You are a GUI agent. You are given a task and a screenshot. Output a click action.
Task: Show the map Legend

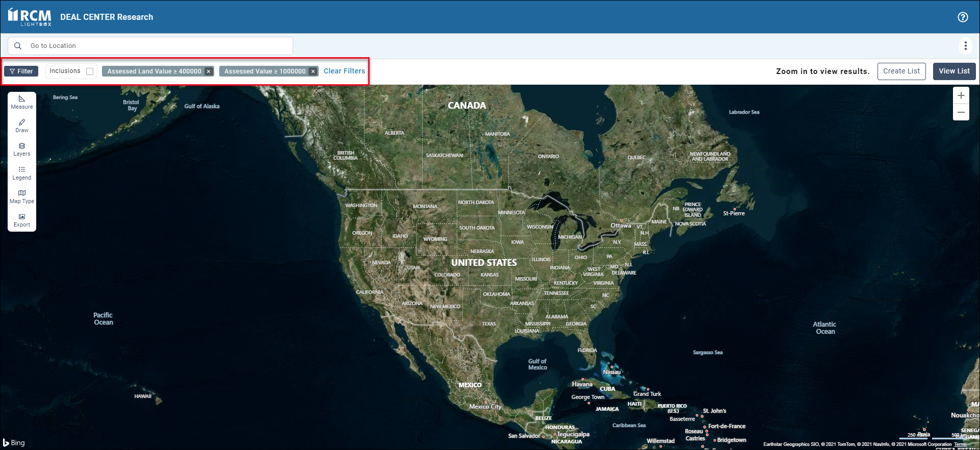point(22,173)
